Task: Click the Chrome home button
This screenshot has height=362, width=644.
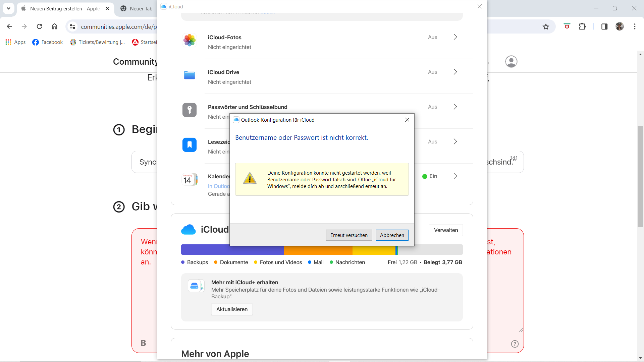Action: [x=54, y=26]
